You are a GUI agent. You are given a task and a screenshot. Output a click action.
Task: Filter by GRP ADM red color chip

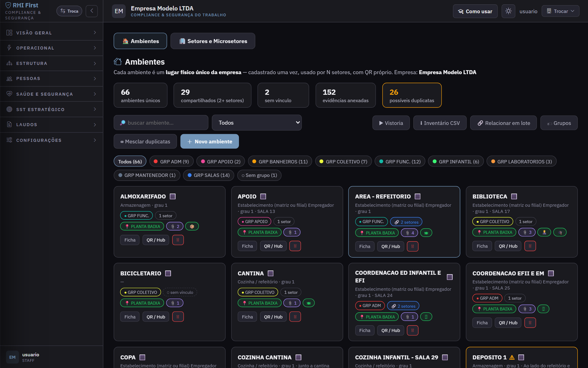tap(171, 161)
